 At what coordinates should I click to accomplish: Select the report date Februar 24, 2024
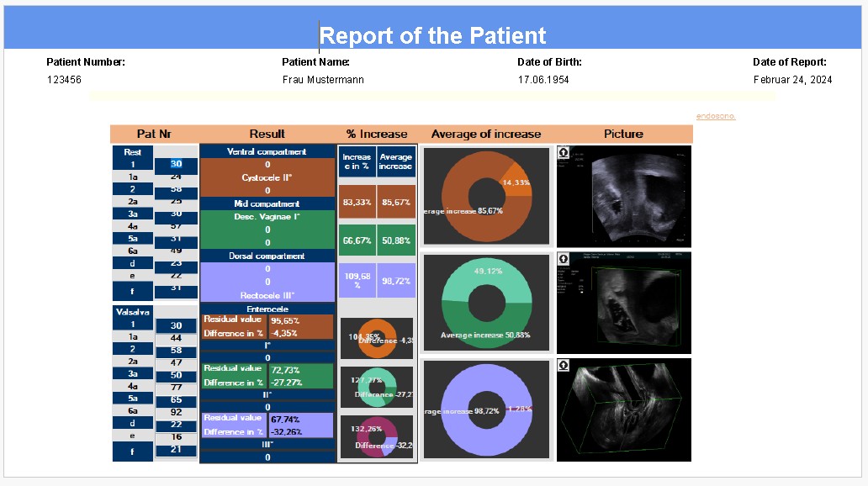(792, 80)
